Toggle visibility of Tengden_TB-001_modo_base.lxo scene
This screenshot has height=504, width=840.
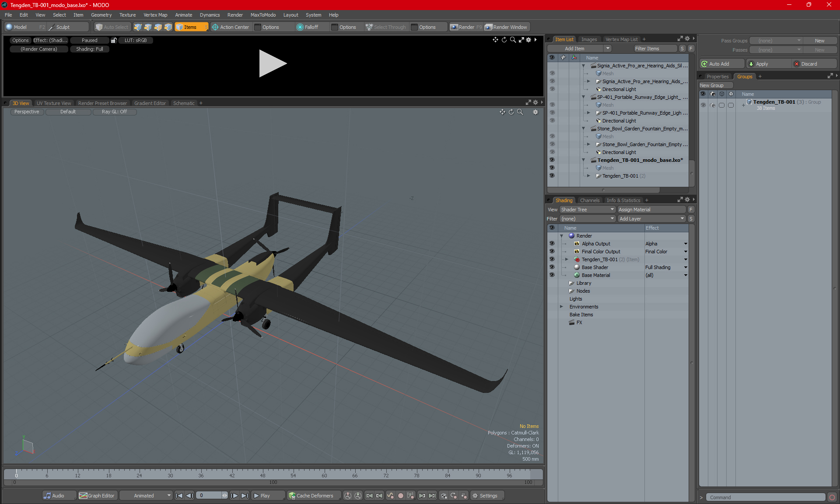coord(552,160)
